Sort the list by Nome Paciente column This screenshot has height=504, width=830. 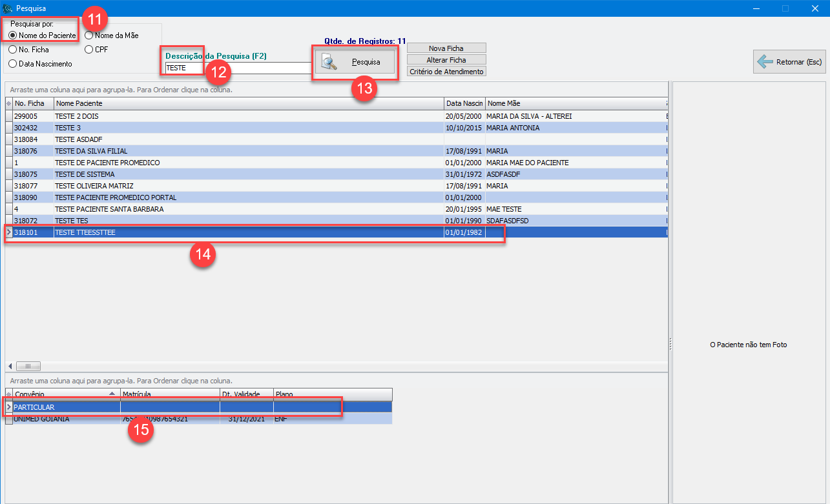(249, 103)
